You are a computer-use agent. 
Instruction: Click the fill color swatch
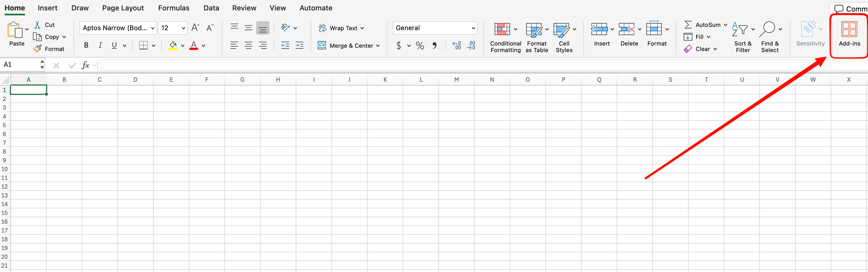pos(173,45)
